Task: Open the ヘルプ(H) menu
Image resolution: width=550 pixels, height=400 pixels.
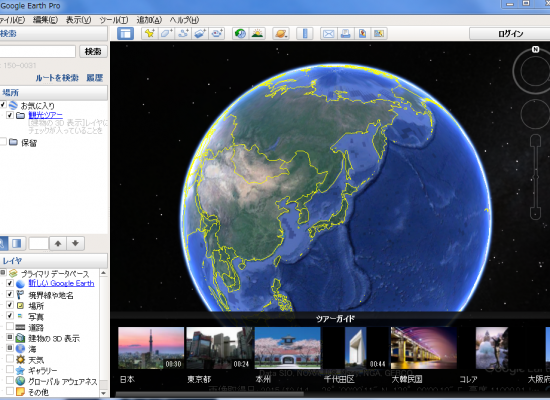Action: (x=184, y=20)
